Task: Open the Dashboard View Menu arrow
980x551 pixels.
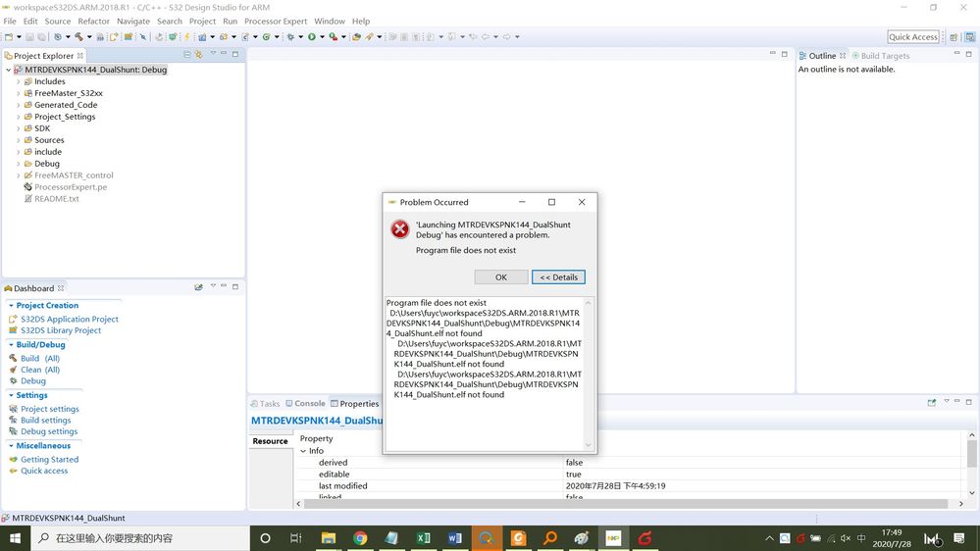Action: click(213, 286)
